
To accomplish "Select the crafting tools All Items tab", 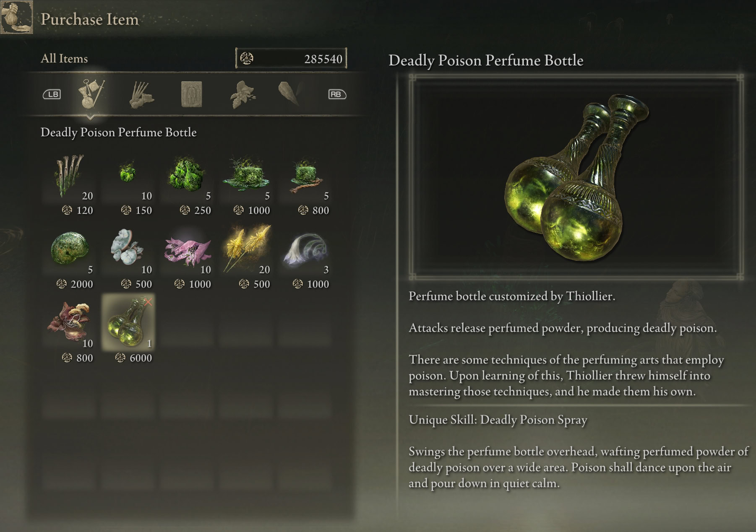I will [91, 94].
